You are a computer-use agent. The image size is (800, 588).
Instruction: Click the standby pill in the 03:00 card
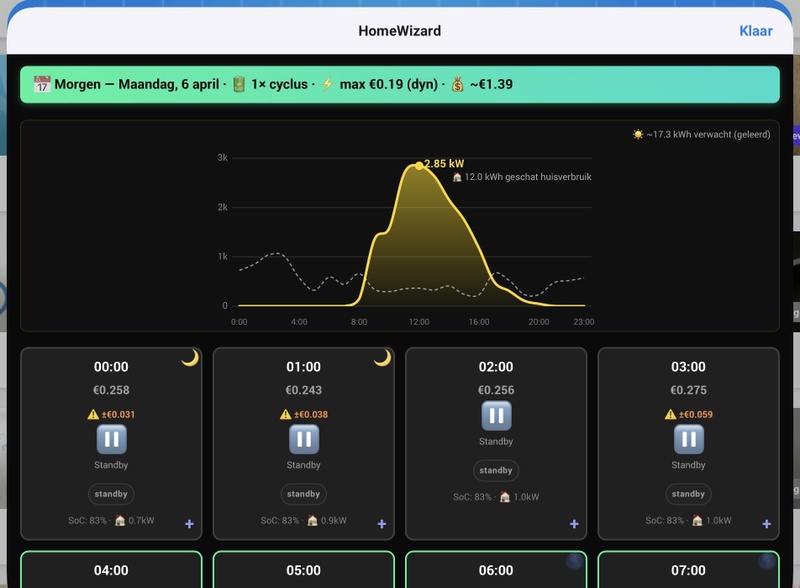(x=688, y=494)
